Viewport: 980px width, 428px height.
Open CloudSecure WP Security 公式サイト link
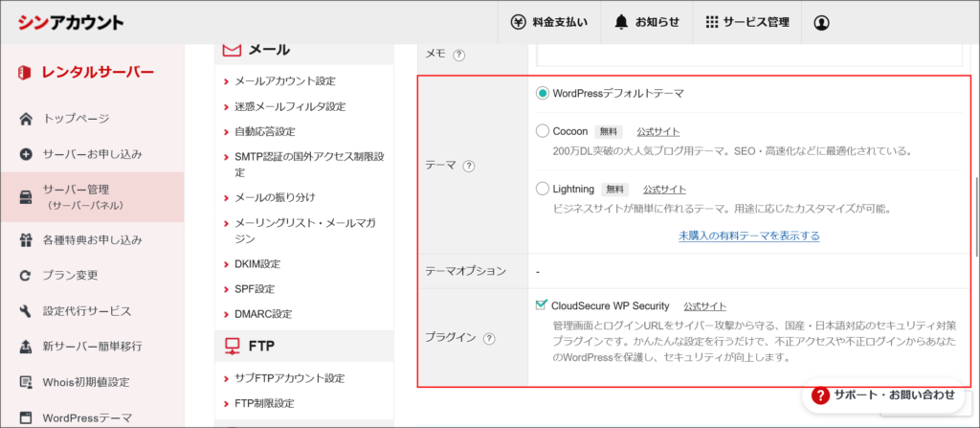(x=705, y=306)
